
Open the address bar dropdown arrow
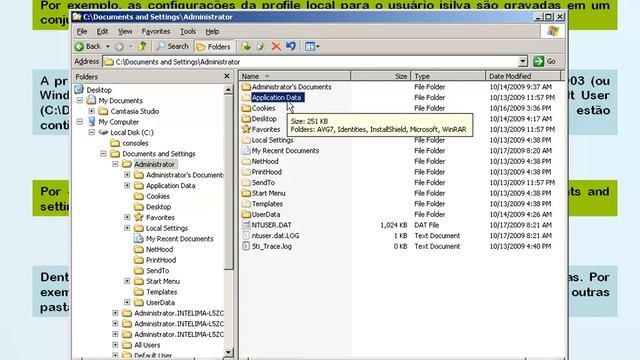pyautogui.click(x=522, y=62)
